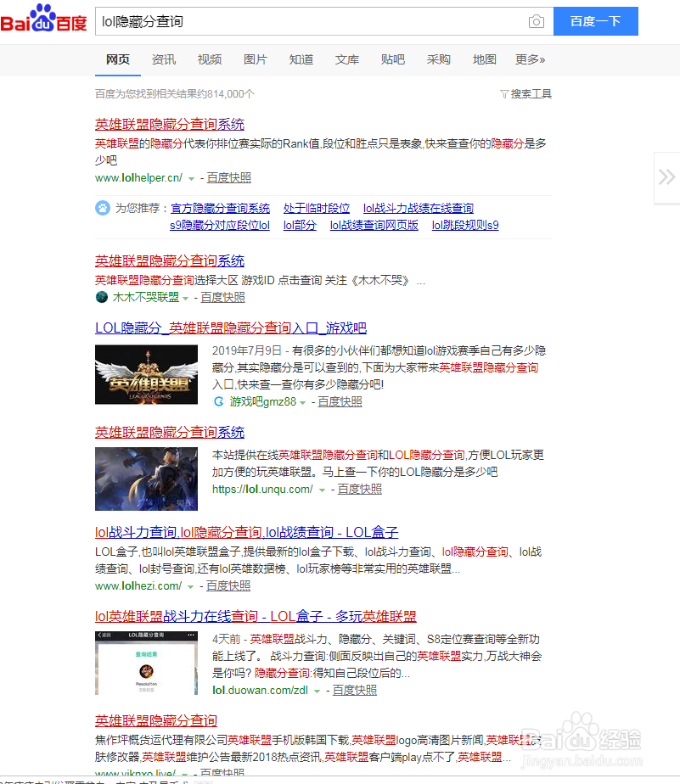This screenshot has height=784, width=680.
Task: Open the lol战斗力查询 - LOL盒子 result
Action: (x=247, y=532)
